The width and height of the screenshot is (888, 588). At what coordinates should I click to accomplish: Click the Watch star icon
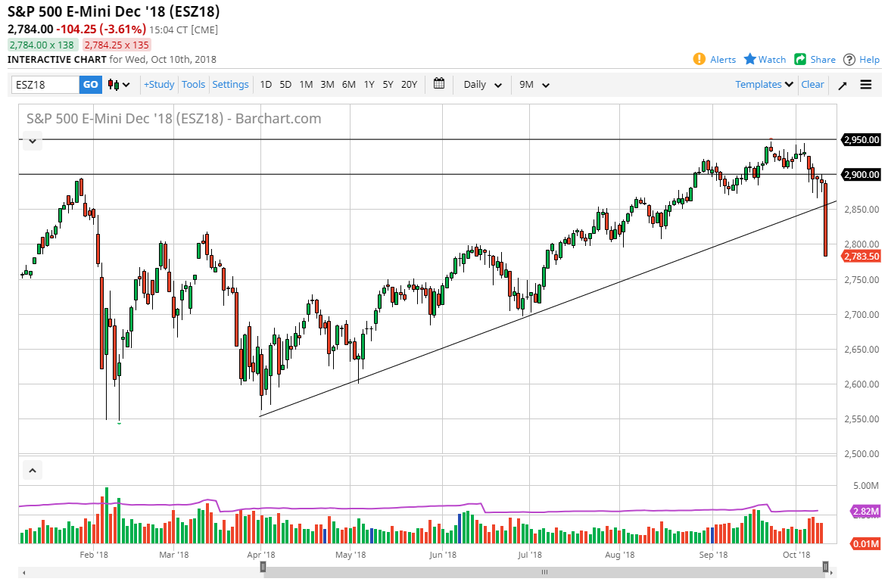pyautogui.click(x=750, y=59)
